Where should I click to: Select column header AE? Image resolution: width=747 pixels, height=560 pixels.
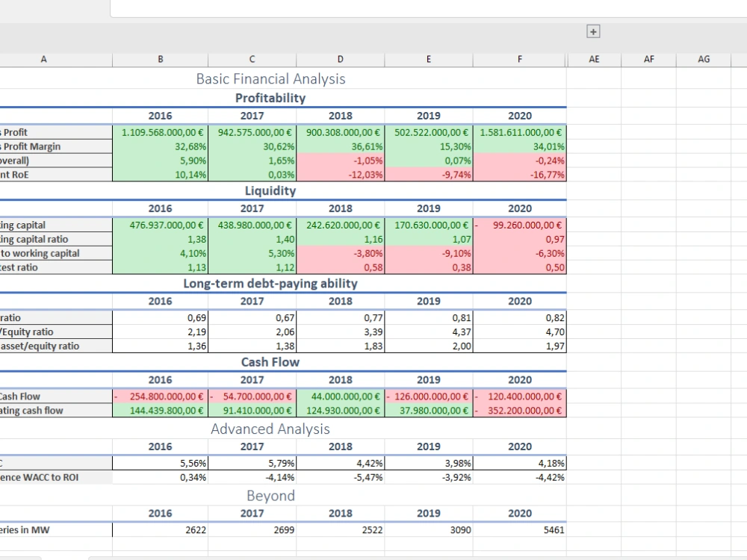click(x=594, y=59)
